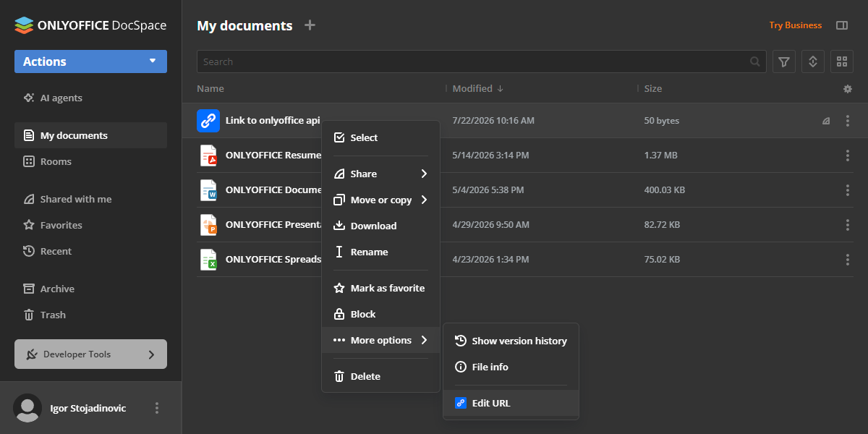Viewport: 868px width, 434px height.
Task: Click the plus icon beside My documents
Action: click(x=310, y=25)
